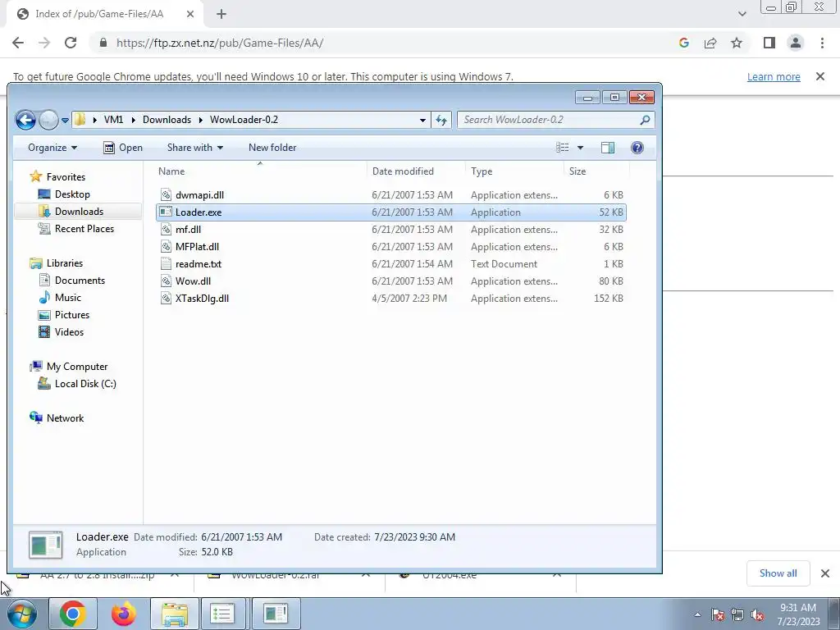Expand the VM1 breadcrumb arrow
The image size is (840, 630).
click(x=134, y=120)
